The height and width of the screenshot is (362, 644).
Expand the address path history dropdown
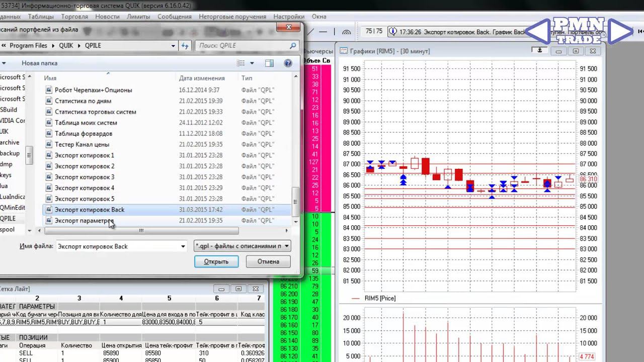coord(174,45)
